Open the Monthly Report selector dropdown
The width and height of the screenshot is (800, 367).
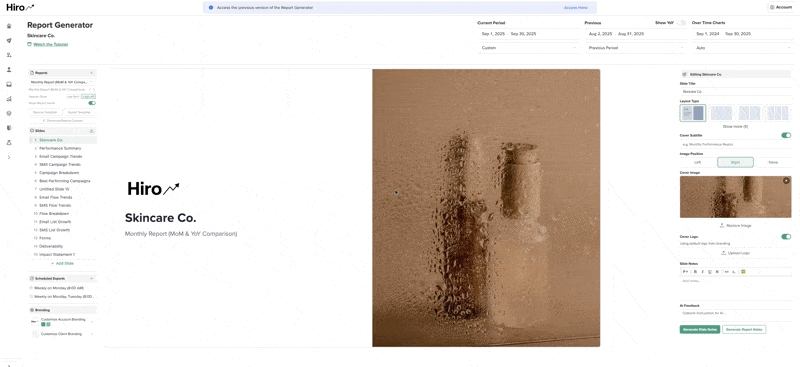62,82
